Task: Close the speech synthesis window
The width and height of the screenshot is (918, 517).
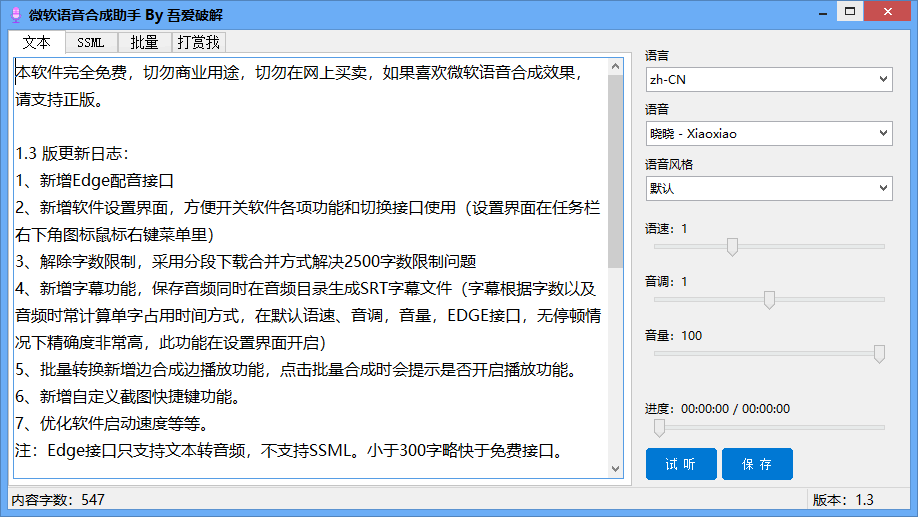Action: (888, 12)
